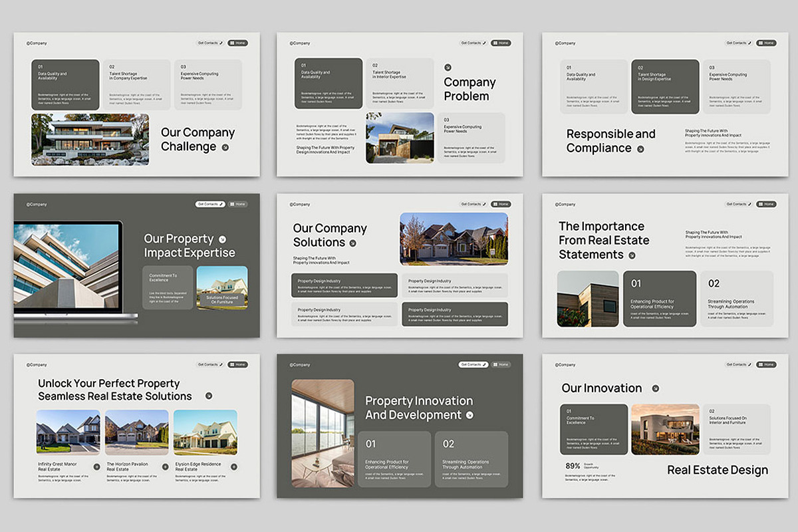
Task: Click @Company logo on Property Impact Expertise slide
Action: (x=37, y=204)
